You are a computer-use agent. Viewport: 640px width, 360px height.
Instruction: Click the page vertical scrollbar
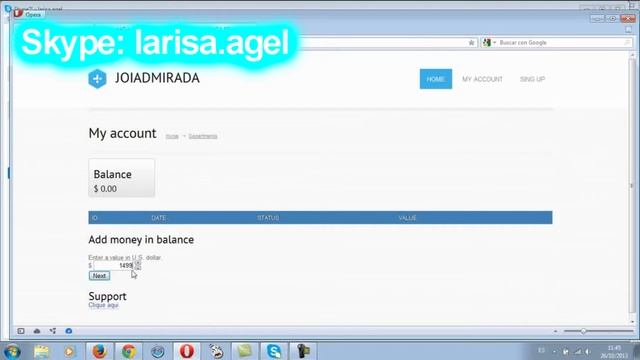[632, 186]
